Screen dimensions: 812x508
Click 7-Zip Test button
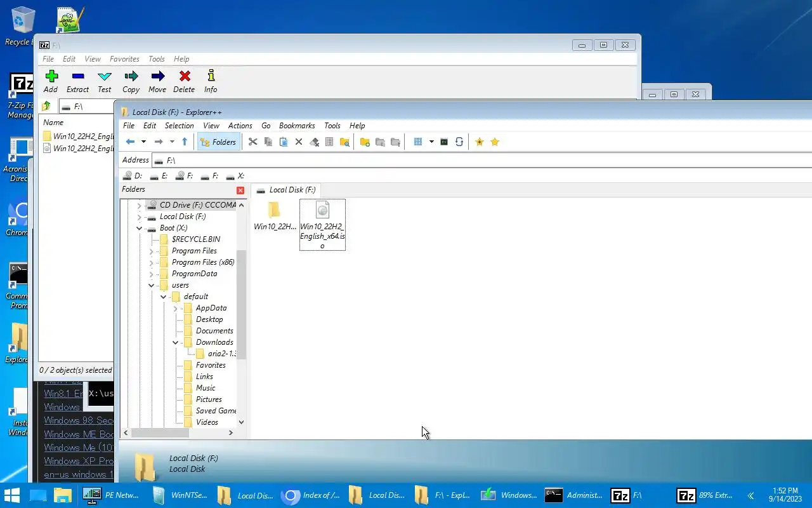(105, 81)
